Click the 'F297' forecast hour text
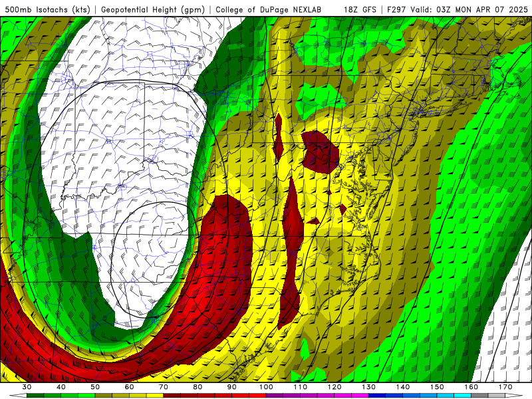Viewport: 532px width, 399px height. 397,9
